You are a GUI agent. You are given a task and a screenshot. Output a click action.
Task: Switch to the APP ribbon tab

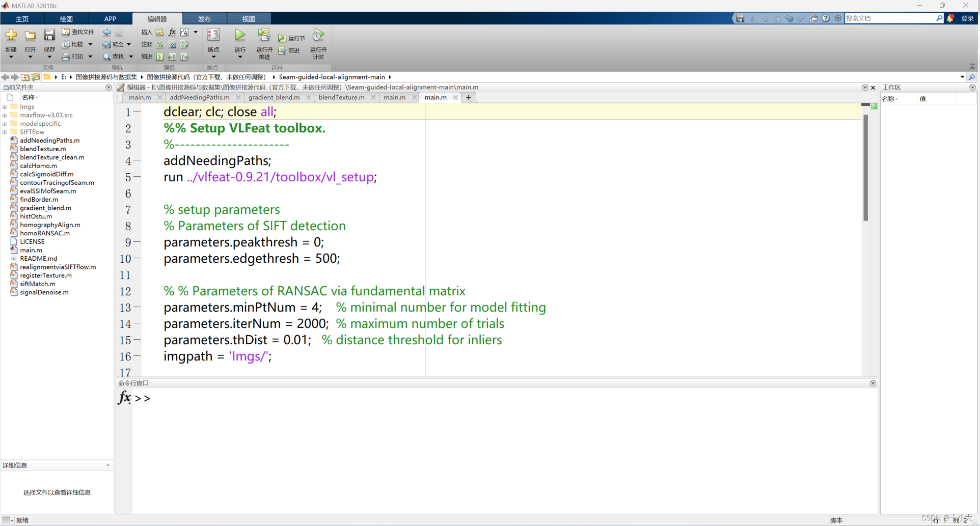[x=110, y=19]
